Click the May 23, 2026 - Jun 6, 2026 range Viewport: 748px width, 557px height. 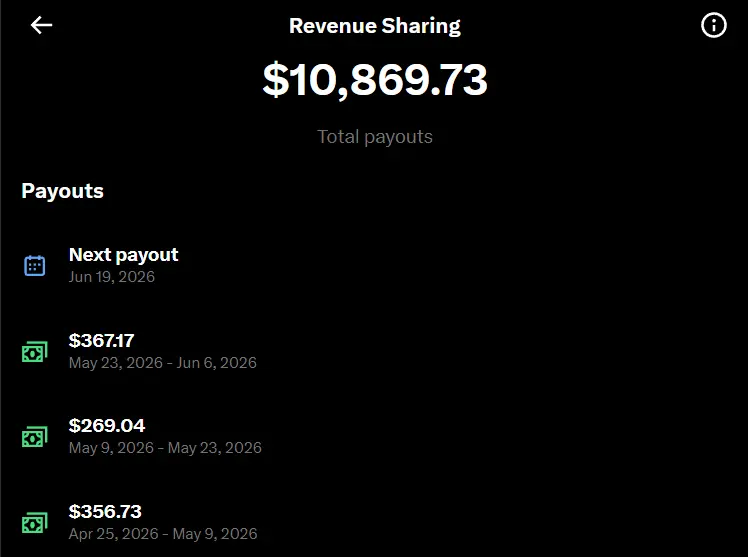pos(163,363)
